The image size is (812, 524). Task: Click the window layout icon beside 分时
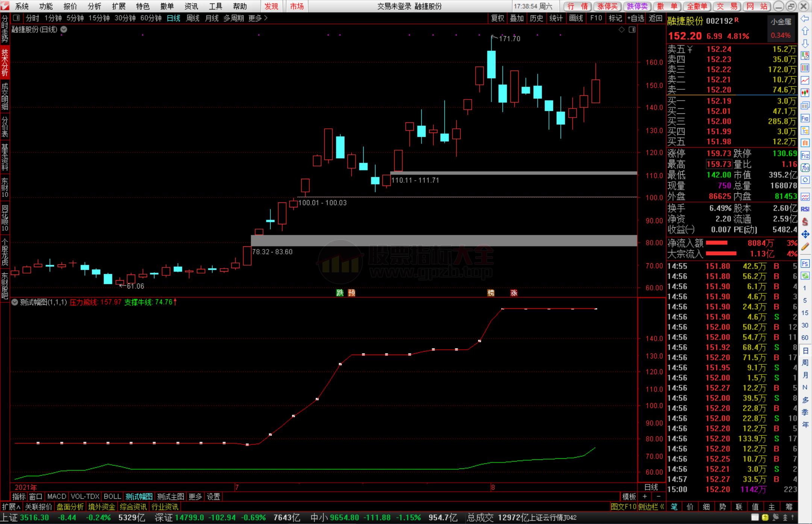point(16,18)
